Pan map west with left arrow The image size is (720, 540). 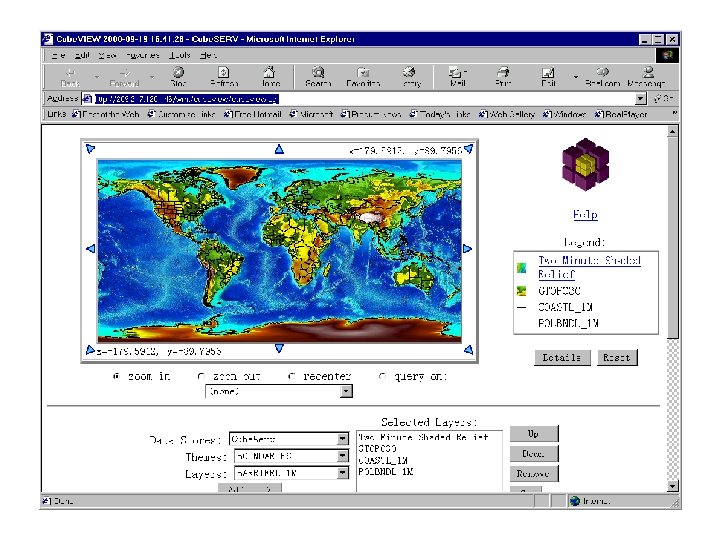(x=90, y=248)
